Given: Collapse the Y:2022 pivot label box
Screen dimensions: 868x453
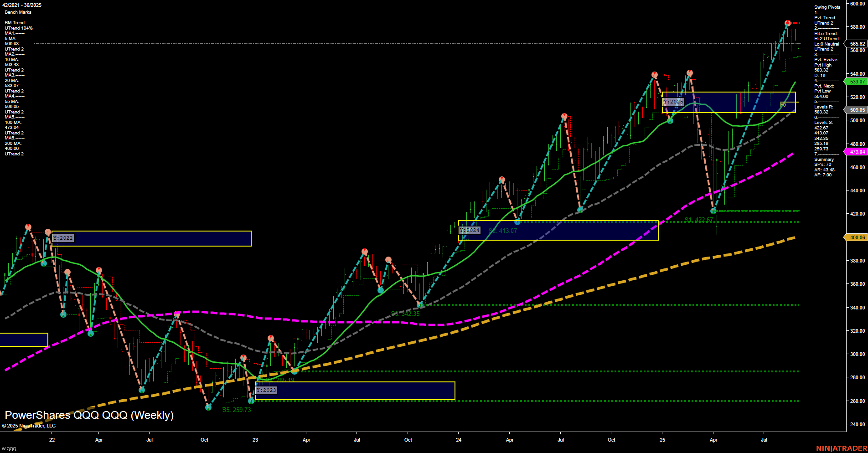Looking at the screenshot, I should (63, 238).
